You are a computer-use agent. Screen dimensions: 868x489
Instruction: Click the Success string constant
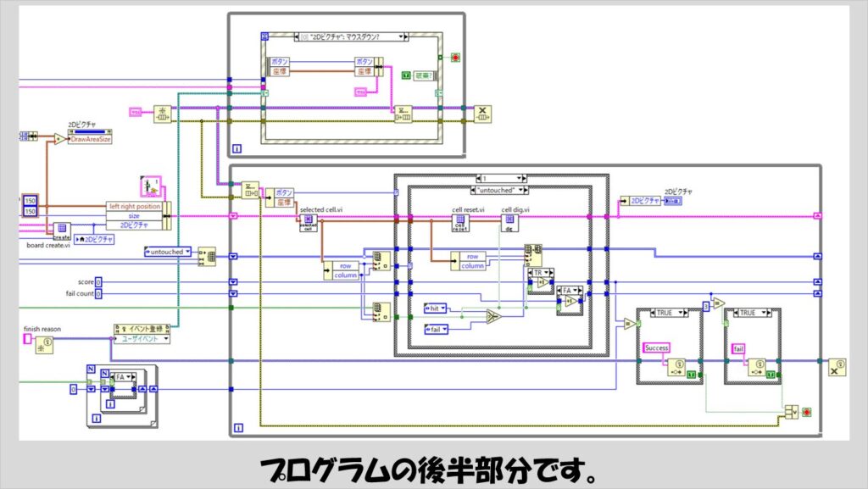point(657,348)
